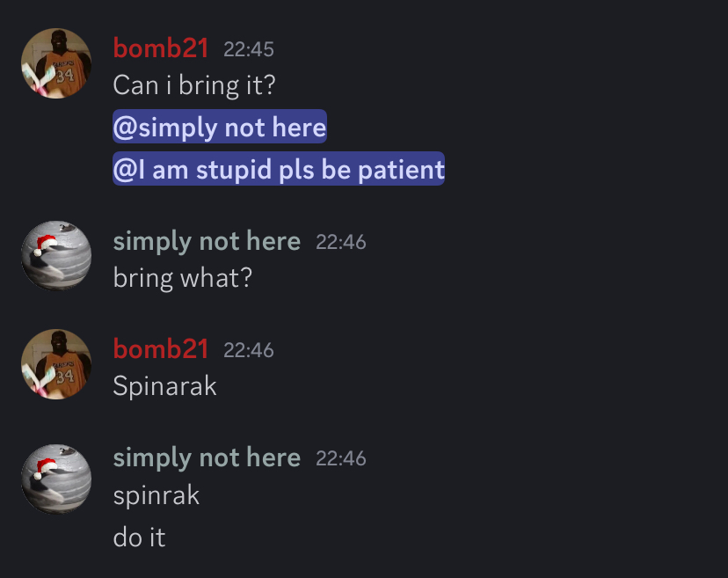This screenshot has height=578, width=728.
Task: Open the @simply not here mention
Action: click(220, 128)
